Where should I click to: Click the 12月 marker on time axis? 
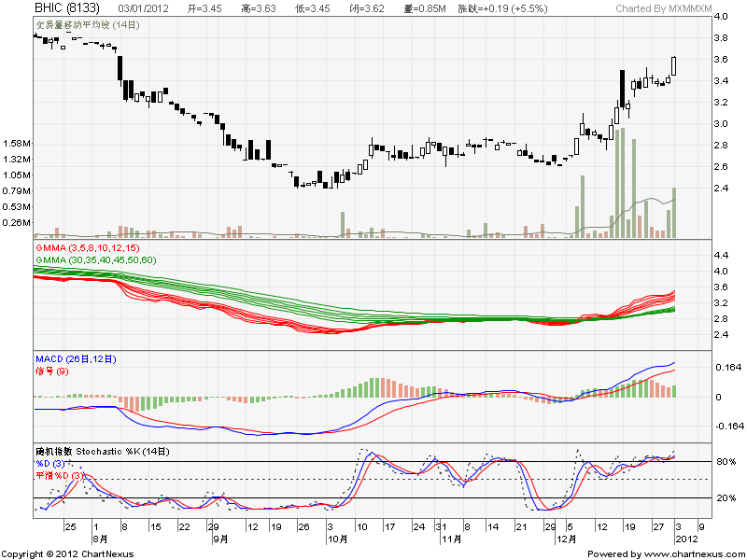[566, 539]
